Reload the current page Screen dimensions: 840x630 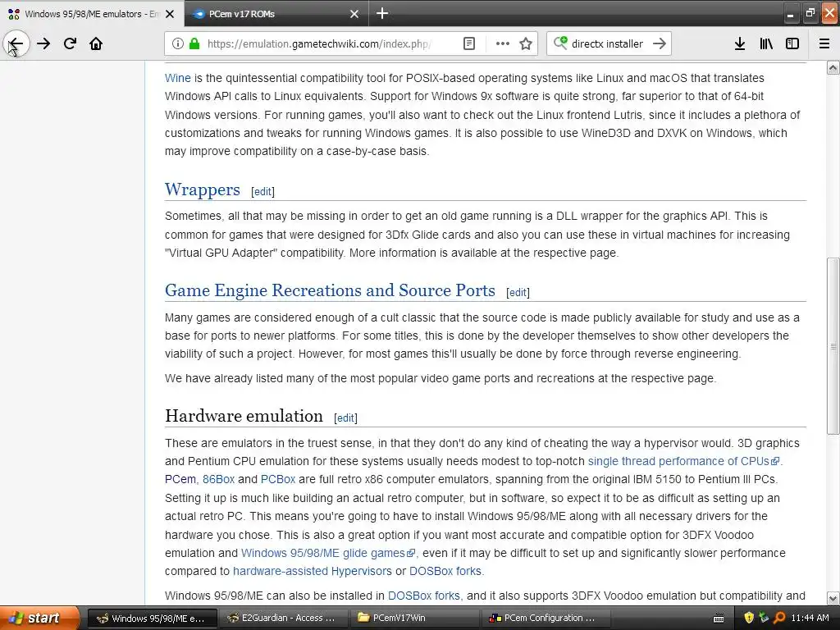point(70,44)
